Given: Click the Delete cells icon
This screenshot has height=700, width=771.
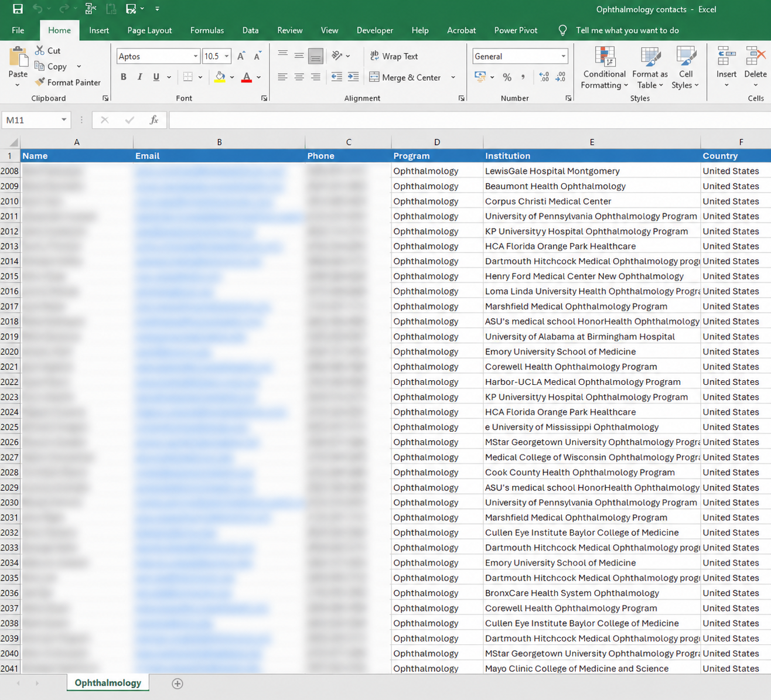Looking at the screenshot, I should (x=755, y=57).
